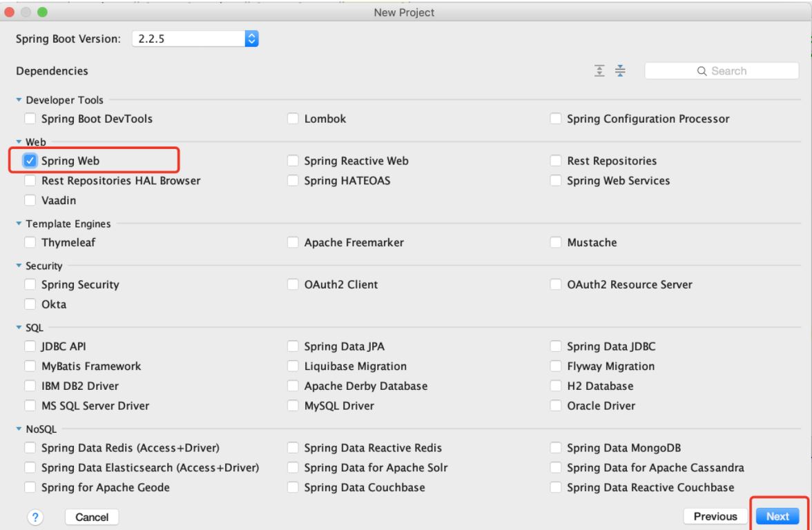Uncheck the Spring Web checkbox

[30, 161]
